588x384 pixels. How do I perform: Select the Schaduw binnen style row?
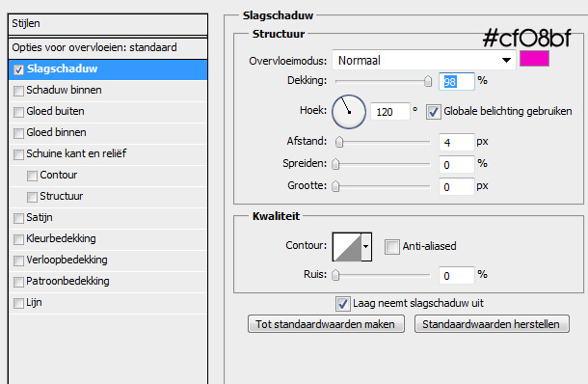coord(108,91)
